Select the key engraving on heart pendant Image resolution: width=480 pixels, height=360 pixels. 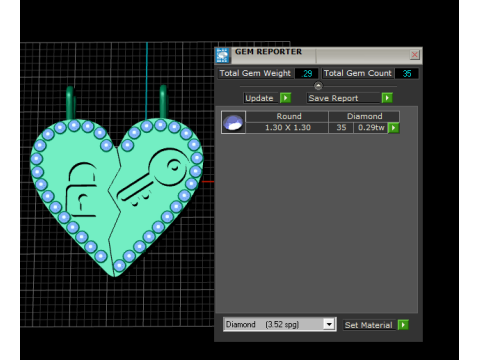152,178
